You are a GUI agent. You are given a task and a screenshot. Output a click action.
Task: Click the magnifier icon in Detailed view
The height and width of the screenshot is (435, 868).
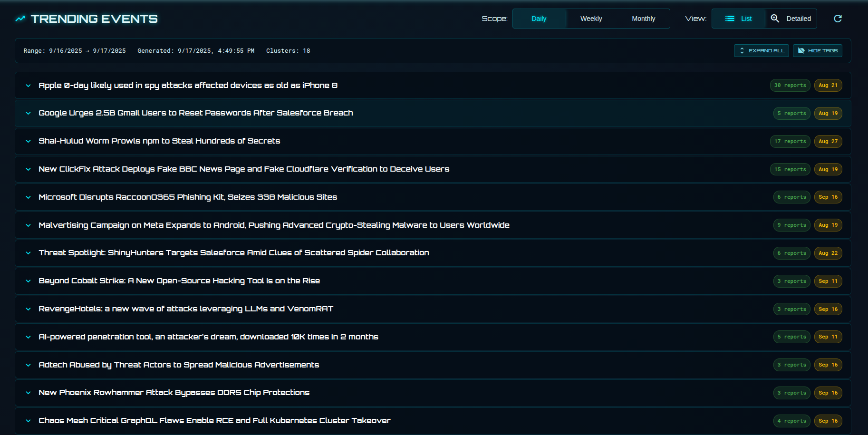[x=775, y=19]
